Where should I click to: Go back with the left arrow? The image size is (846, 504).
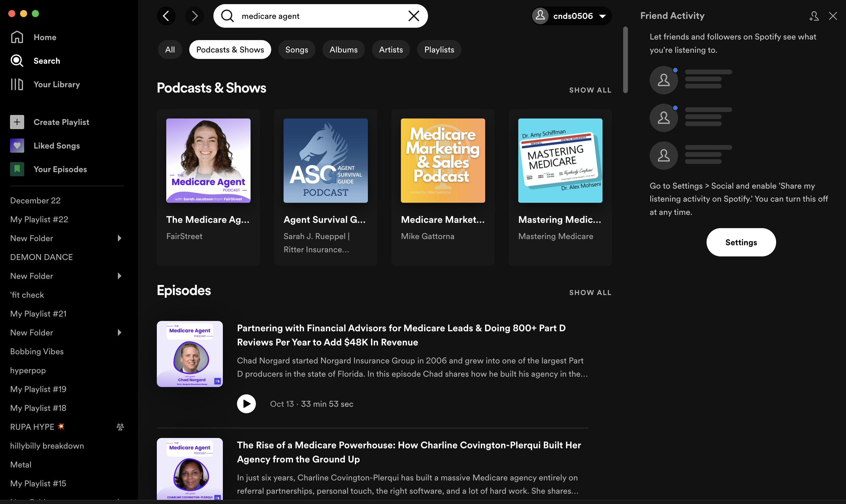click(166, 16)
